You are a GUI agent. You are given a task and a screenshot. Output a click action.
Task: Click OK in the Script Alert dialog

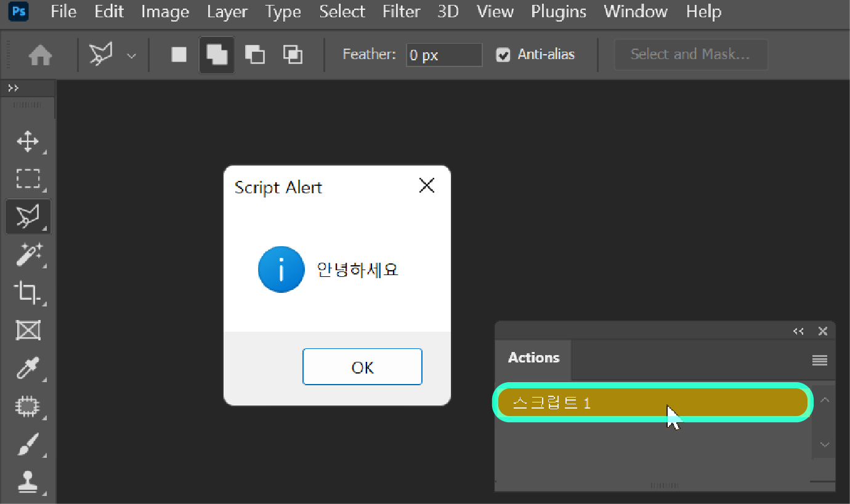pyautogui.click(x=362, y=367)
